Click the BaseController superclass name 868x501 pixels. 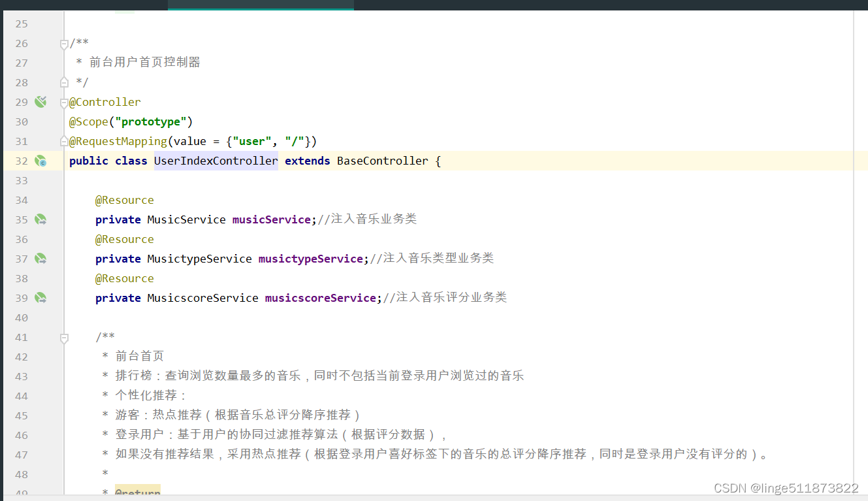coord(383,161)
